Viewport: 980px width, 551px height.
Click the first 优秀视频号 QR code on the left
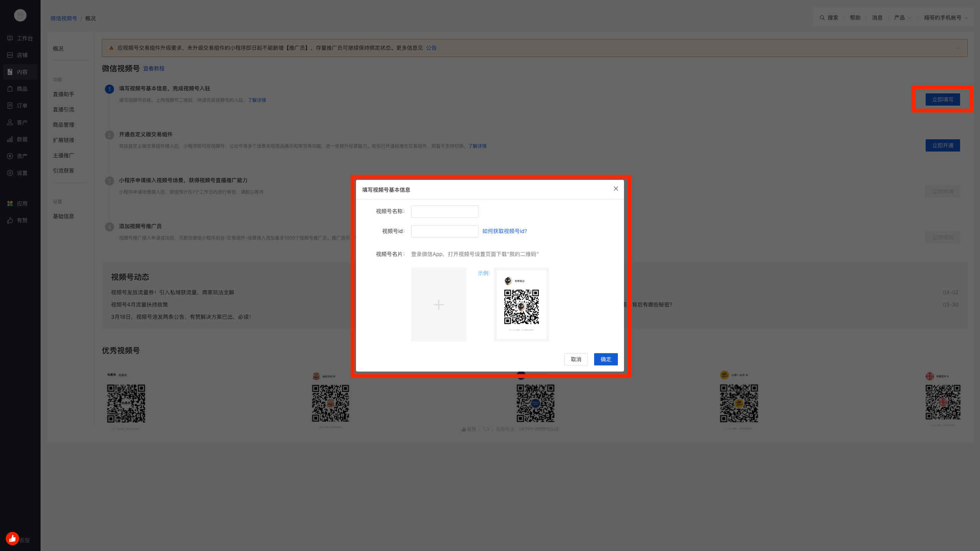coord(126,403)
